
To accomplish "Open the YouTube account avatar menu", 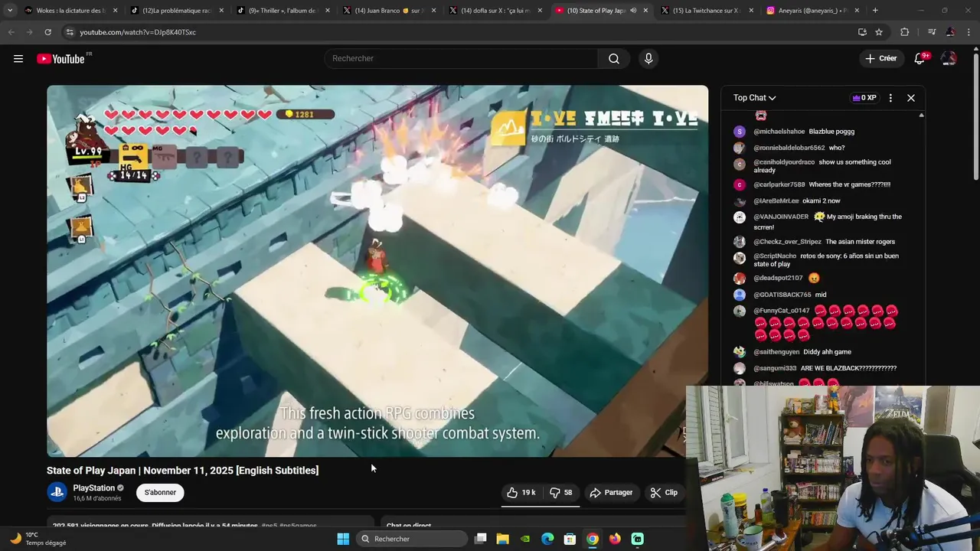I will tap(949, 59).
